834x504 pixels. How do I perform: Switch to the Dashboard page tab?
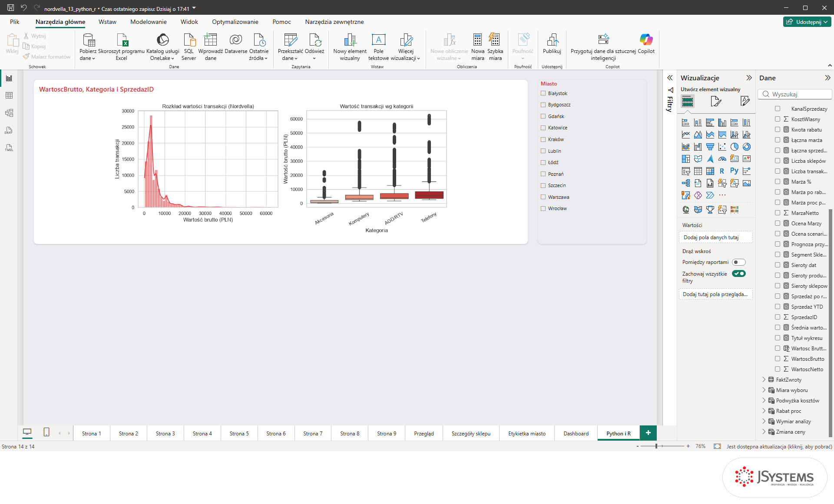(576, 433)
